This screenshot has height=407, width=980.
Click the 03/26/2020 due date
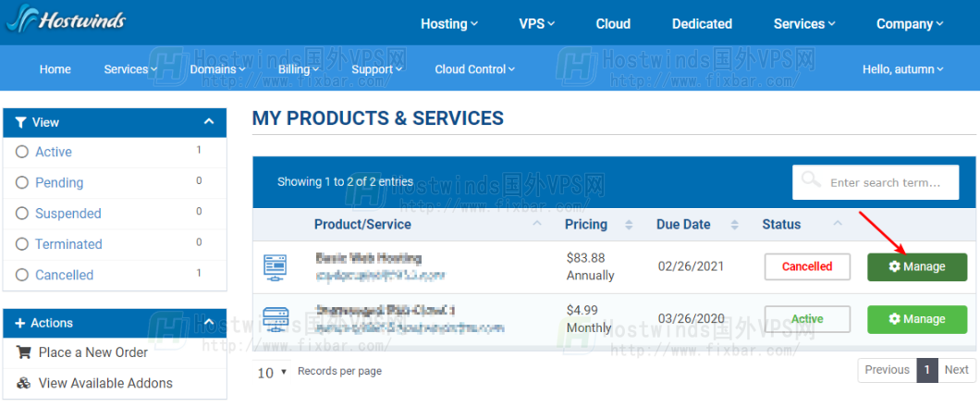[x=692, y=319]
